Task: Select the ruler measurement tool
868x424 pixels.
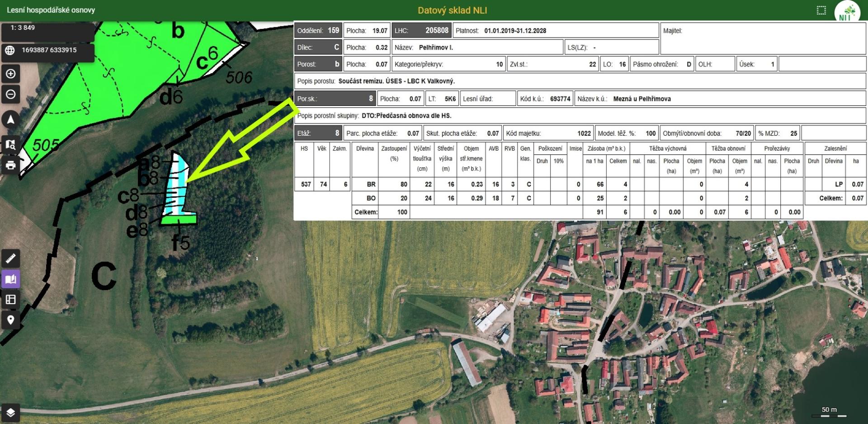Action: click(x=11, y=258)
